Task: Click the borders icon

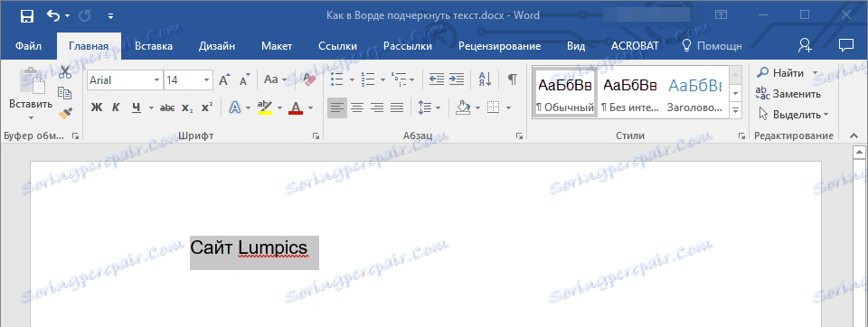Action: [x=493, y=107]
